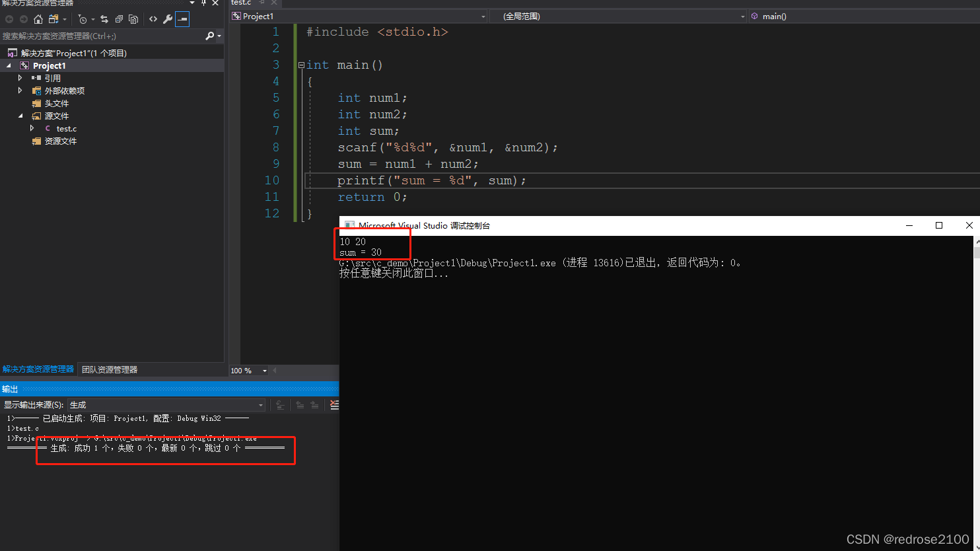Viewport: 980px width, 551px height.
Task: Click the 输出 panel title bar
Action: [169, 389]
